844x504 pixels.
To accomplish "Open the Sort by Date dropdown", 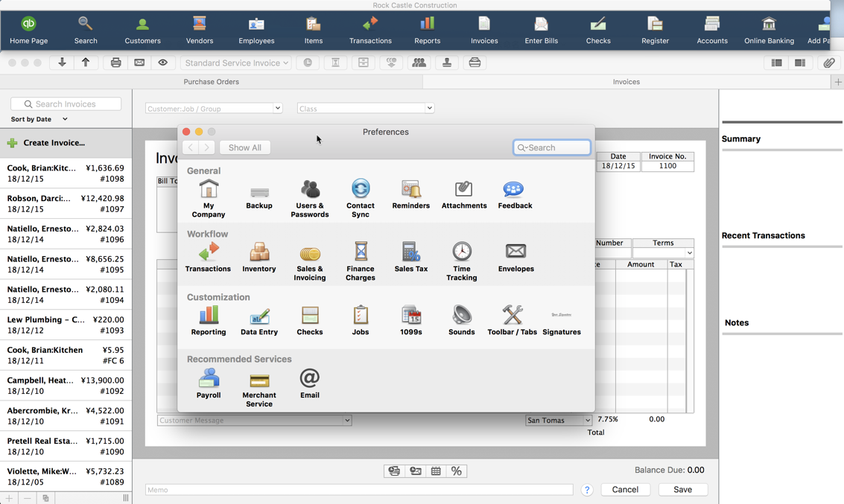I will click(x=39, y=119).
